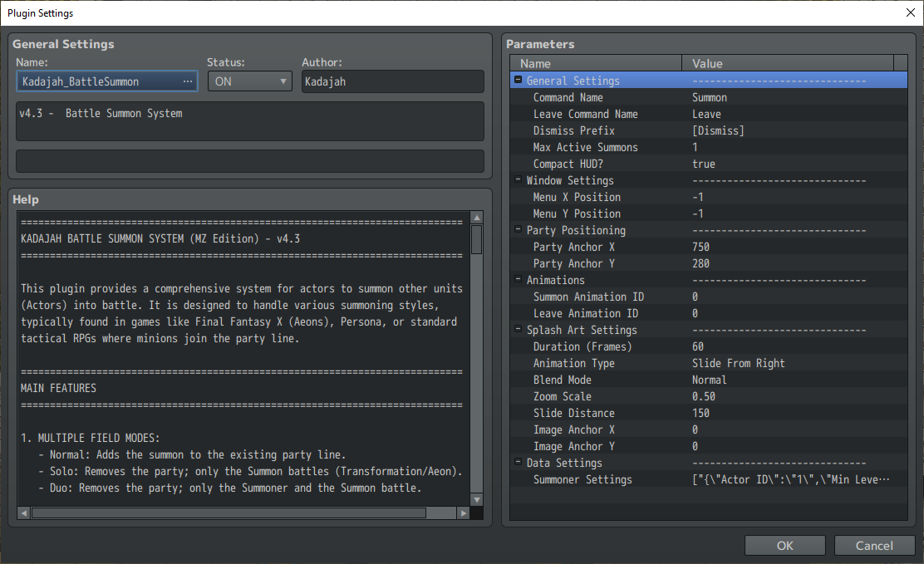This screenshot has width=924, height=564.
Task: Select the Command Name parameter row
Action: click(708, 97)
